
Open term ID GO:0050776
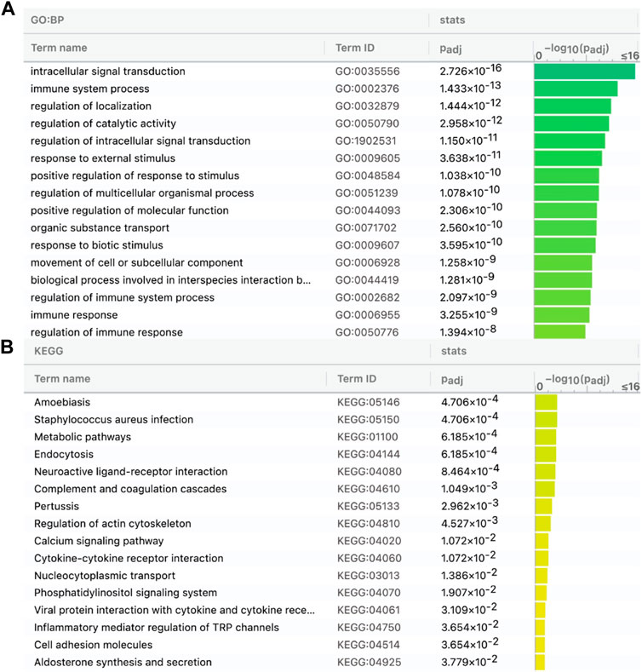click(367, 332)
